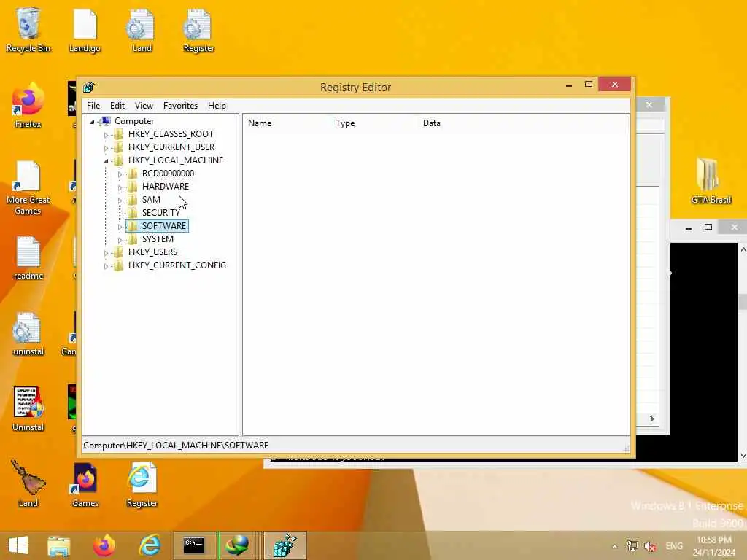Expand HARDWARE key arrow

pyautogui.click(x=120, y=187)
